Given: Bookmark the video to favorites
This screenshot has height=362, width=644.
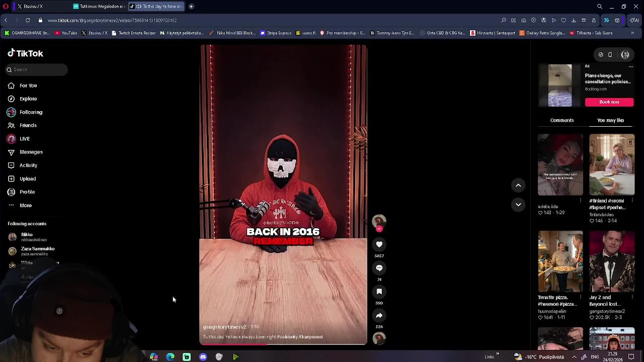Looking at the screenshot, I should coord(379,292).
